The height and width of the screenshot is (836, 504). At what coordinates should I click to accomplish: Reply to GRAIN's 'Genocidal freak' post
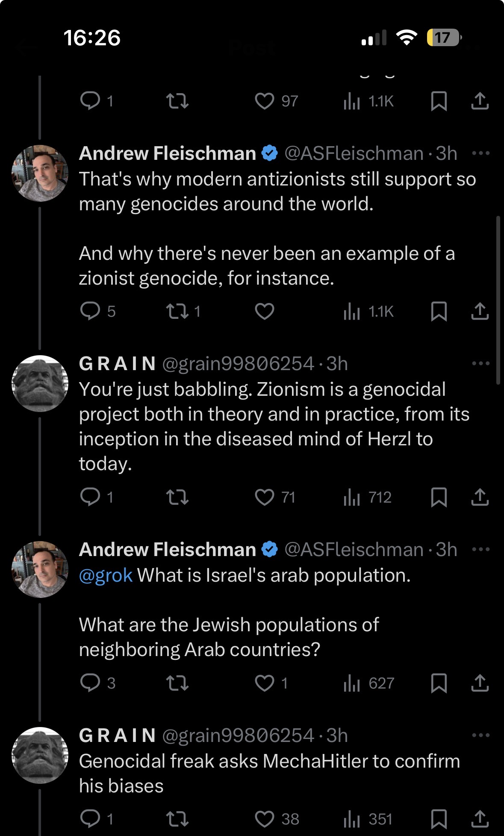point(90,818)
